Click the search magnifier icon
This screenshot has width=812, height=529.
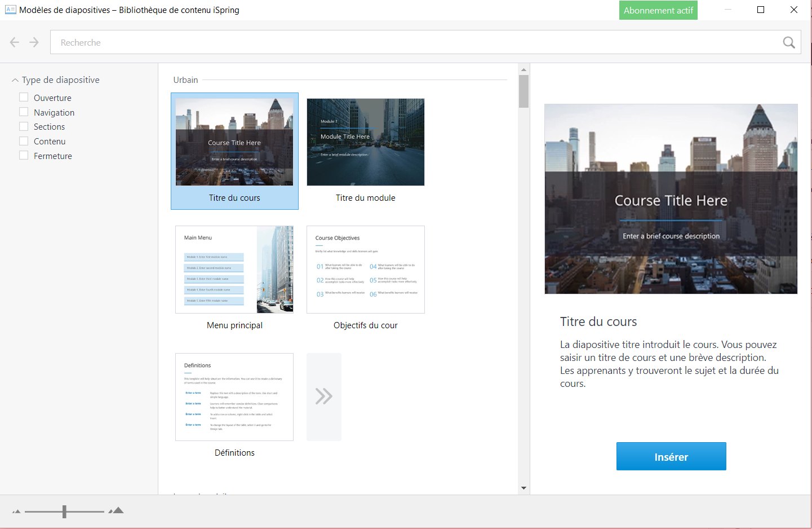tap(788, 42)
